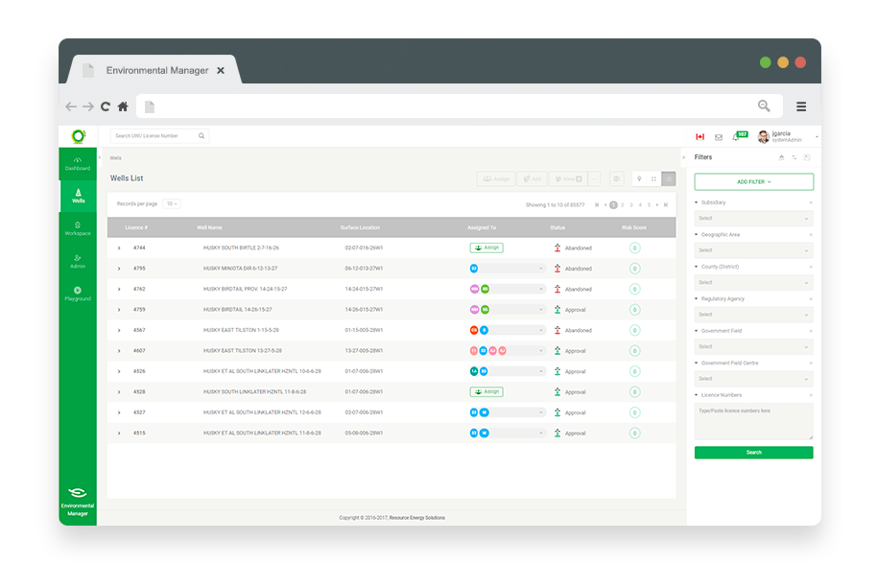Expand the row for licence 4567

119,330
